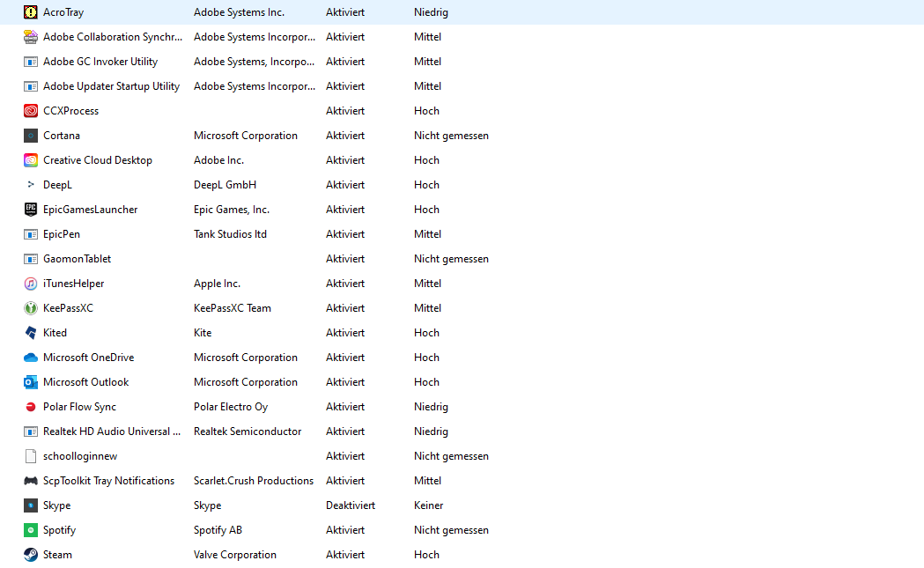Click Cortana's impact Nicht gemessen
924x568 pixels.
(x=451, y=136)
